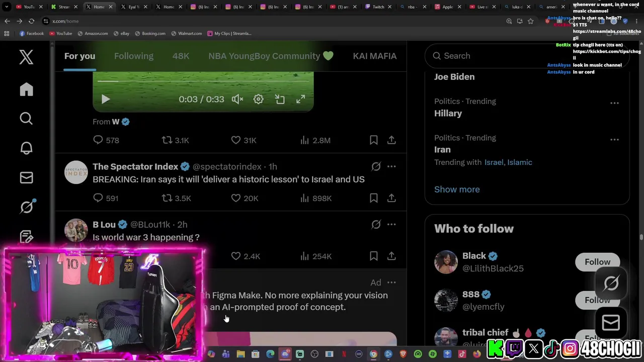Image resolution: width=644 pixels, height=362 pixels.
Task: Click the Search input field
Action: point(527,56)
